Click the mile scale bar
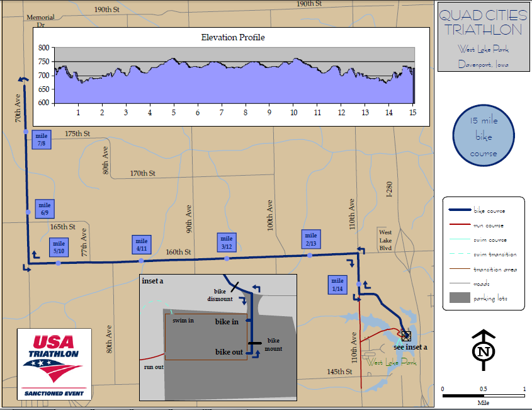Image resolution: width=532 pixels, height=410 pixels. click(x=484, y=396)
